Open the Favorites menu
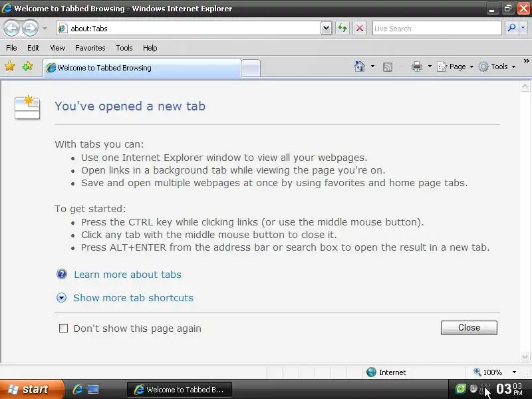The height and width of the screenshot is (399, 532). pos(90,48)
